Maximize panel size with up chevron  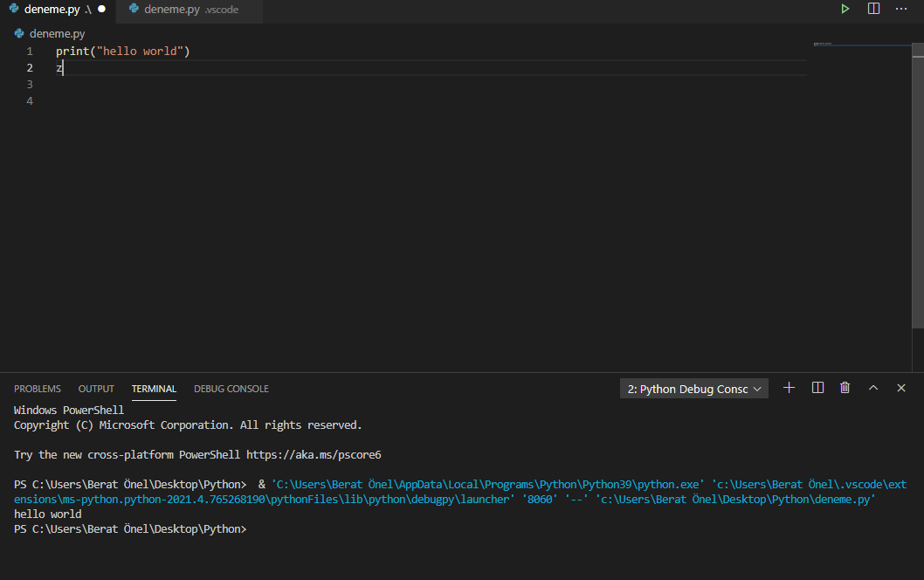click(872, 388)
